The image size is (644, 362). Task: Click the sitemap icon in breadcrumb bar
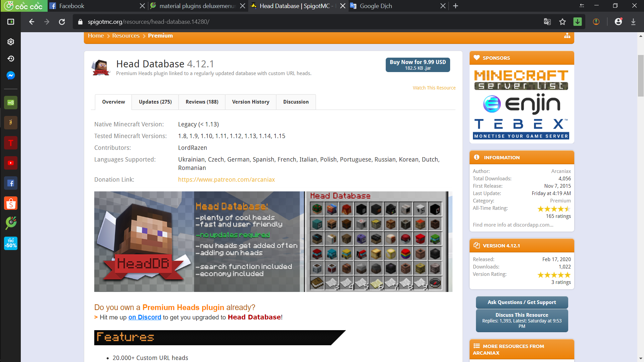tap(567, 36)
